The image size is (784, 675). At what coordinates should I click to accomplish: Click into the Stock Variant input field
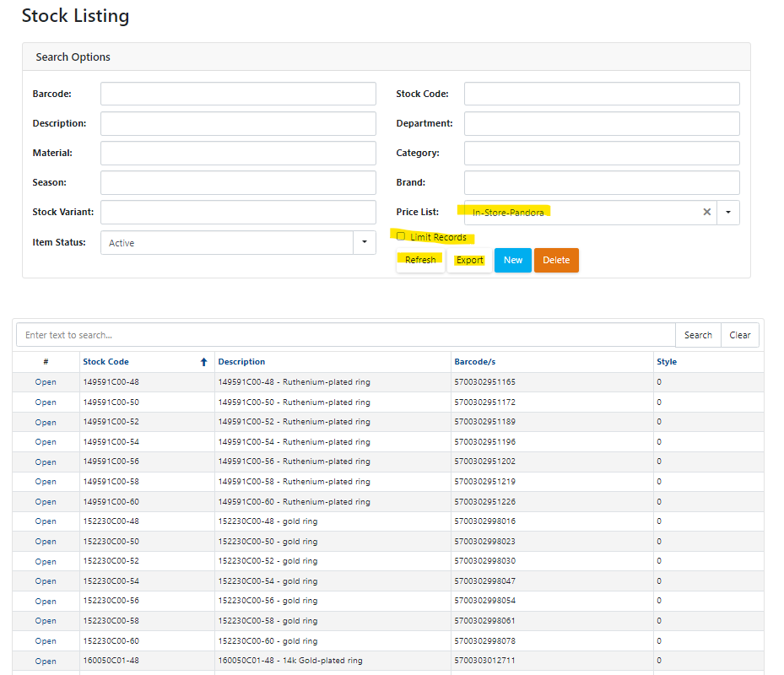(238, 212)
